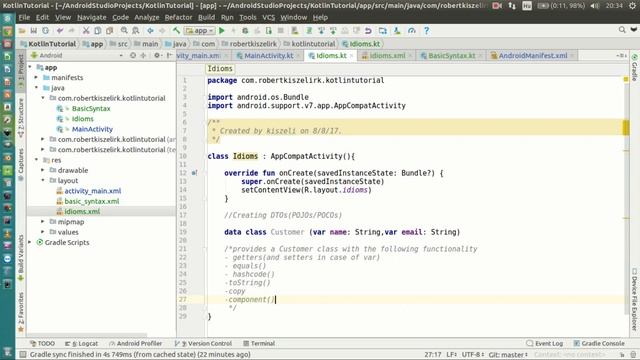Click Git: master branch in status bar
640x360 pixels.
(508, 354)
